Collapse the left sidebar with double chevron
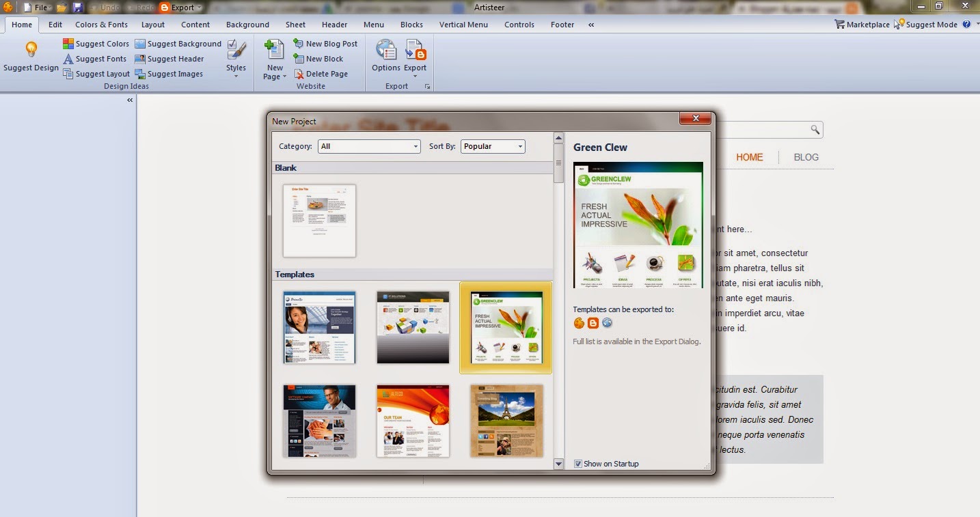The image size is (980, 517). (x=130, y=100)
